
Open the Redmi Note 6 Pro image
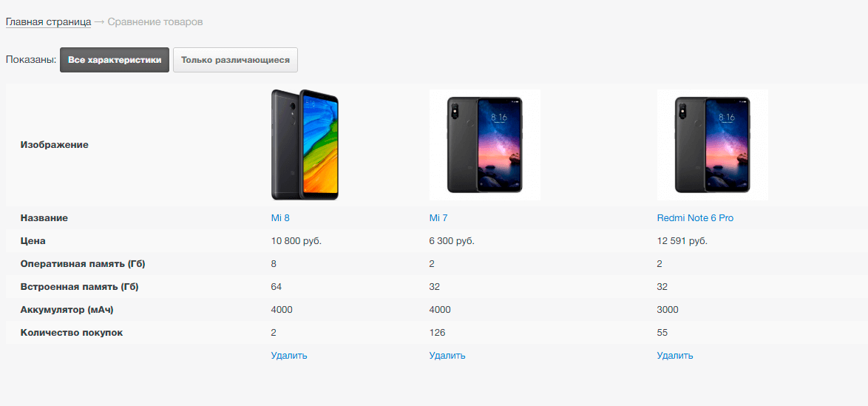712,145
